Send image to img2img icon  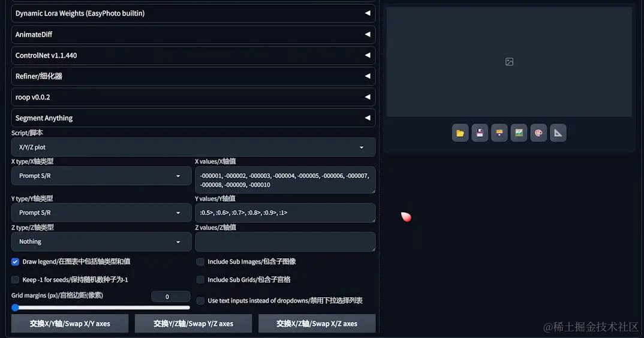(519, 133)
